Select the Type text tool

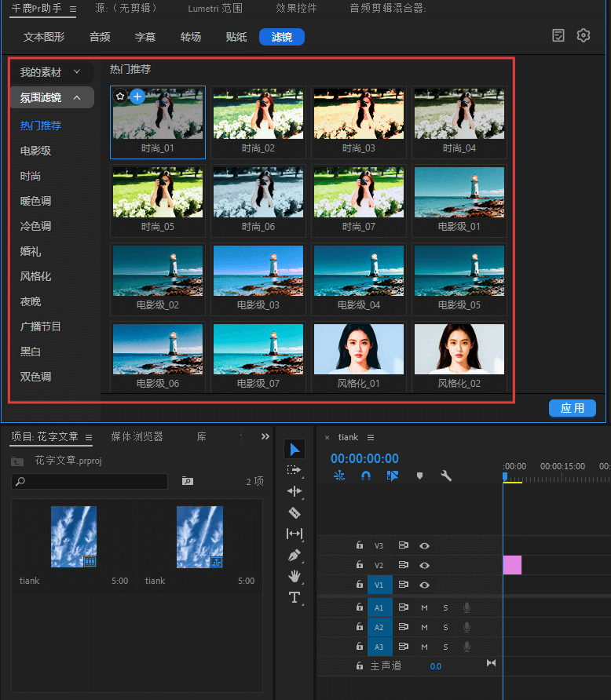coord(295,597)
